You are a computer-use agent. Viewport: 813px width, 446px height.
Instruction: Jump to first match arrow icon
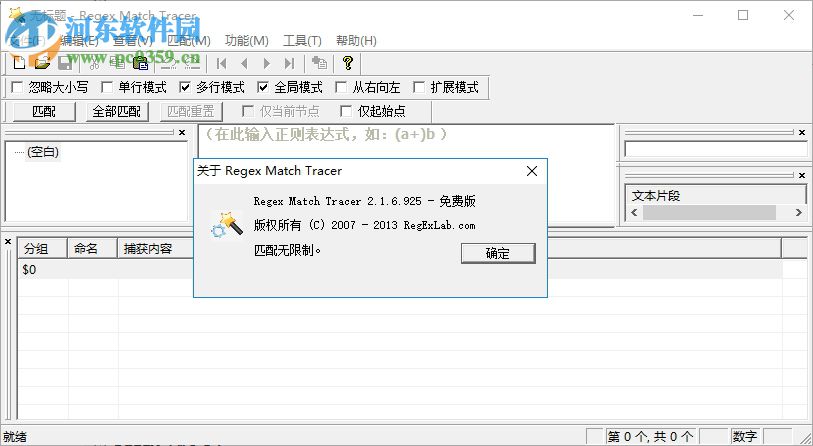pyautogui.click(x=221, y=63)
